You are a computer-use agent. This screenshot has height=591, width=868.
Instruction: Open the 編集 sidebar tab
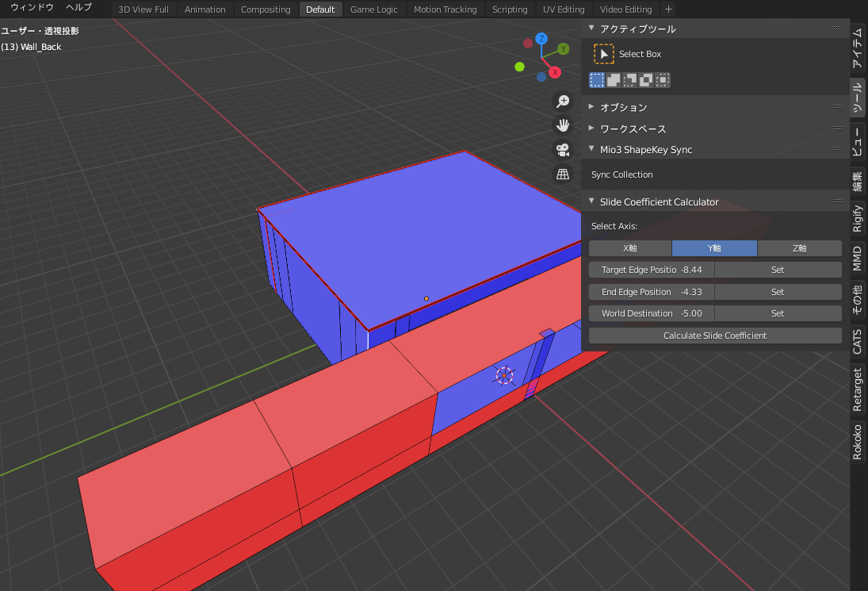pos(858,182)
